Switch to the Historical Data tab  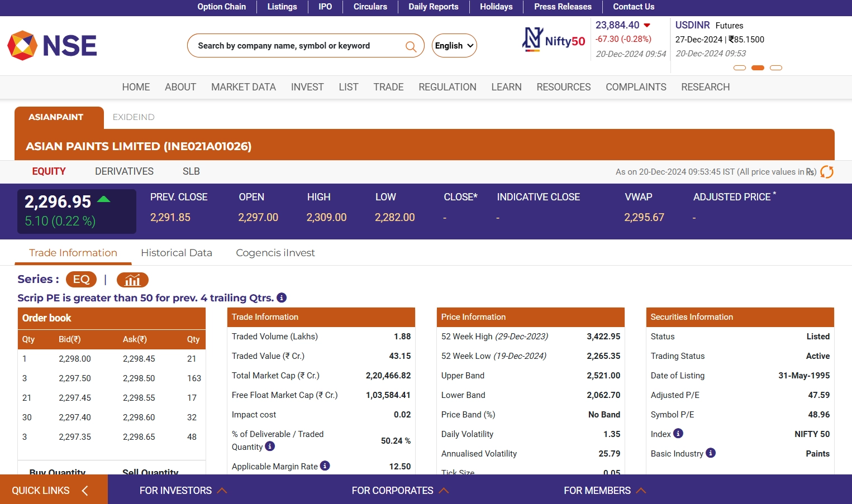coord(177,253)
